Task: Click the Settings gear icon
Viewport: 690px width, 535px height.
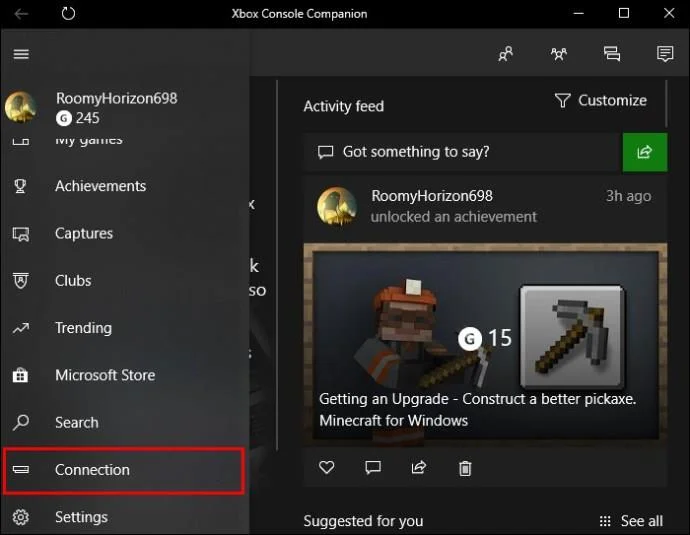Action: tap(21, 517)
